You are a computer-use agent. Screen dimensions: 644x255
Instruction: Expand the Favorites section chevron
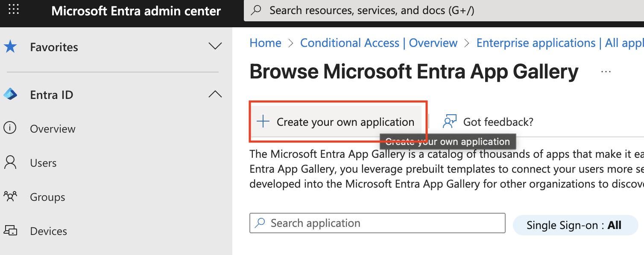pyautogui.click(x=215, y=46)
